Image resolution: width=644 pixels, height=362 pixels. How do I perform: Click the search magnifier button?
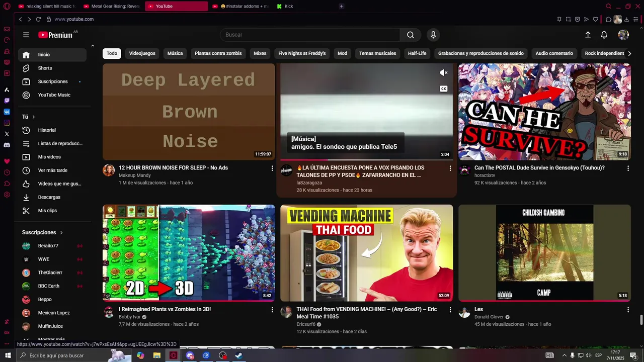[411, 35]
